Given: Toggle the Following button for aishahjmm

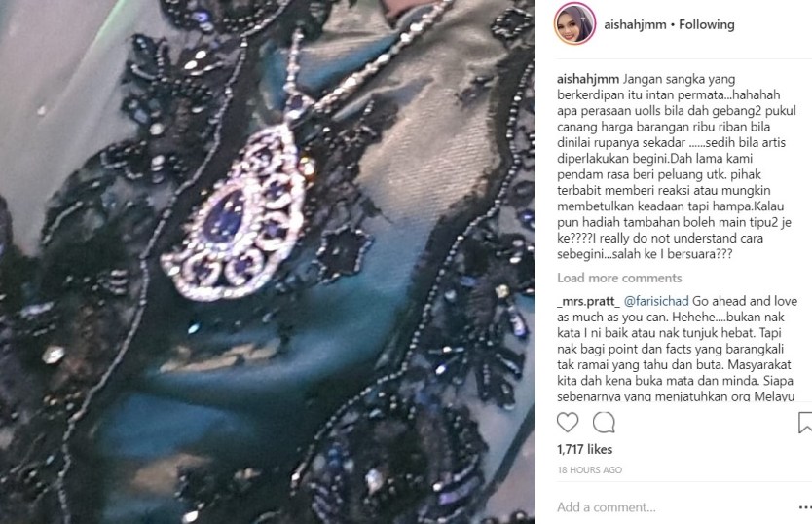Looking at the screenshot, I should (x=706, y=24).
